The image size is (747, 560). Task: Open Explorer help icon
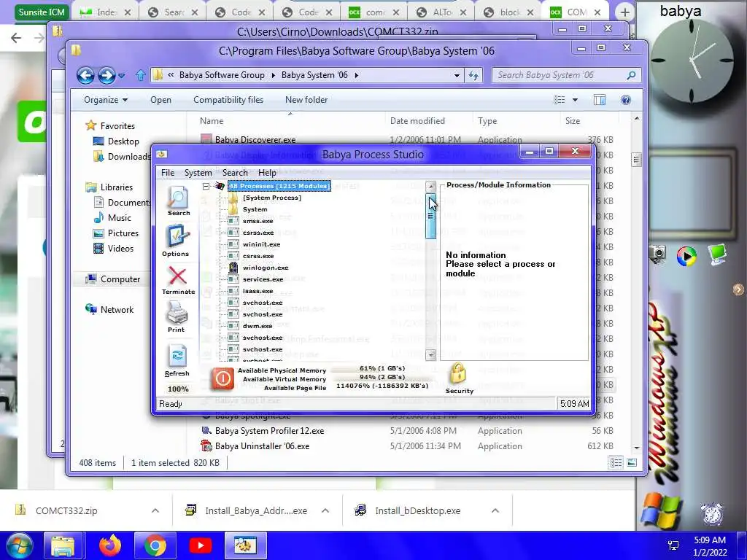point(626,100)
